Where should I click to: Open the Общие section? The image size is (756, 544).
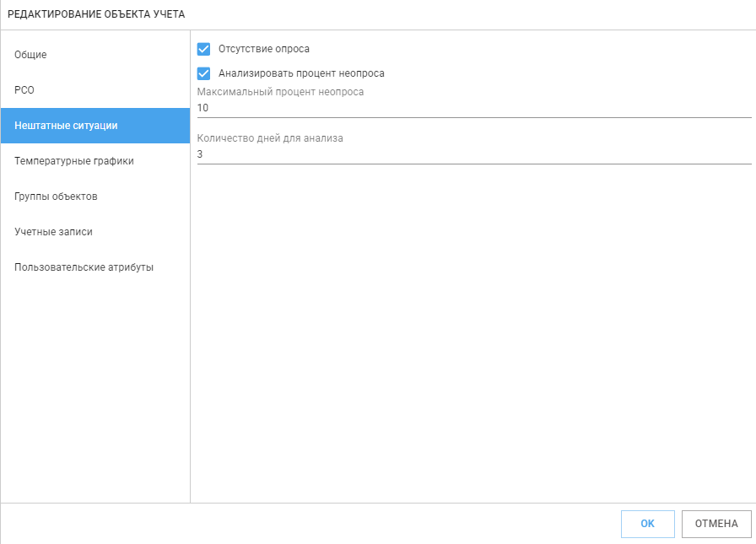95,55
